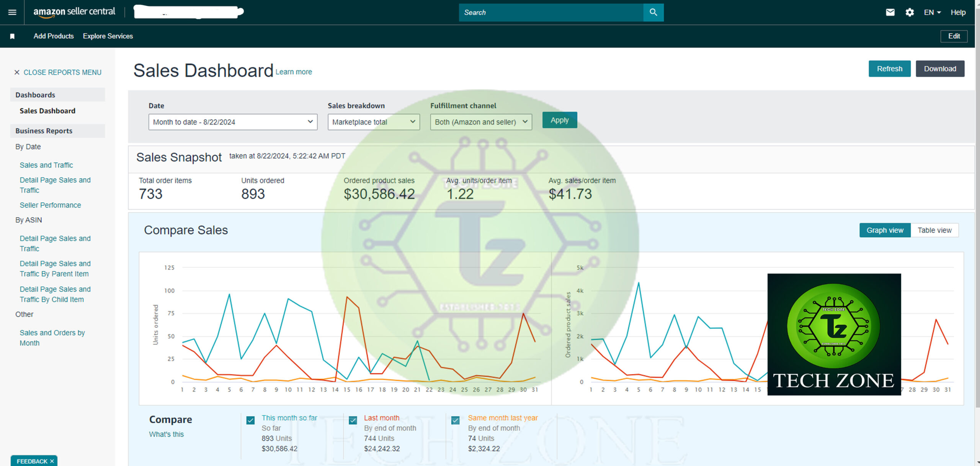Screen dimensions: 980x466
Task: Click Add Products in favorites bar
Action: coord(54,36)
